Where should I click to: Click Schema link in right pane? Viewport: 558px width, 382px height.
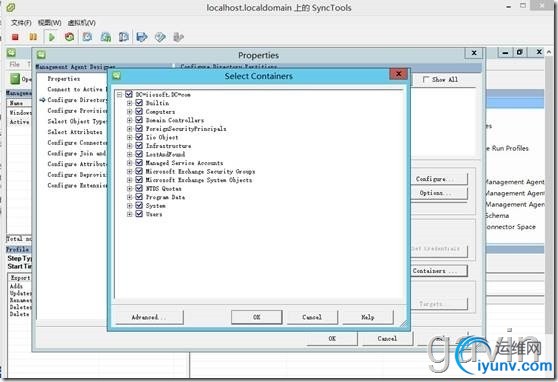click(497, 215)
